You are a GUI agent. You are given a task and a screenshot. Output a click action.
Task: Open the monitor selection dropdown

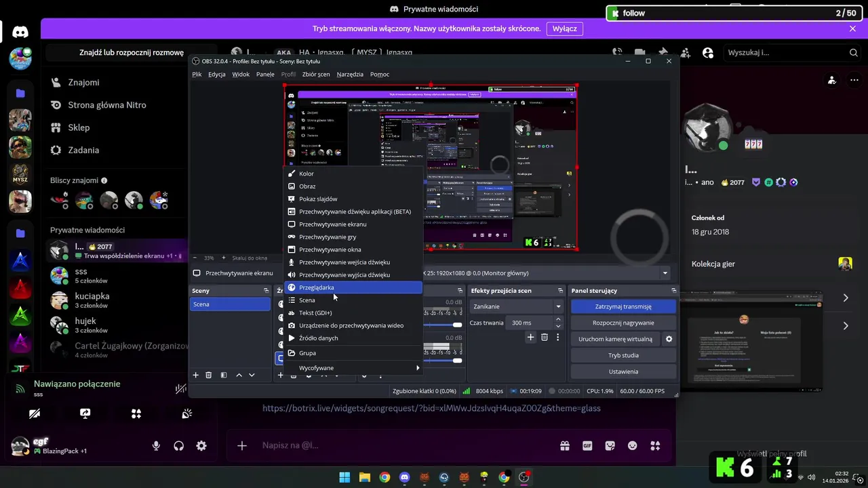click(665, 273)
